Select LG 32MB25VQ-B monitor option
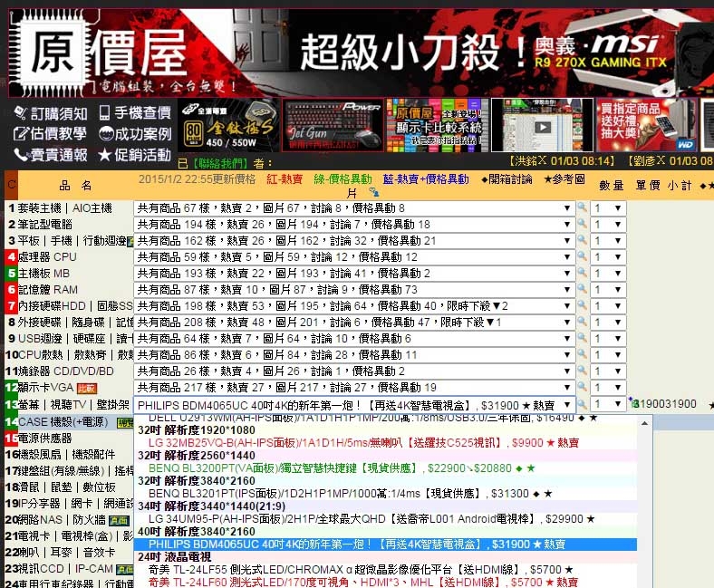 click(x=363, y=443)
